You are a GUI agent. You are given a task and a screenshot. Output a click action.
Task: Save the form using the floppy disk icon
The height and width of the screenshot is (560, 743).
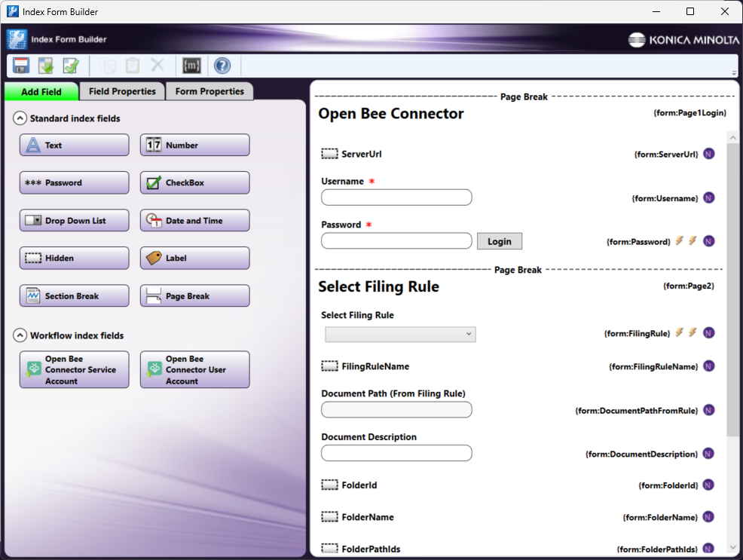[x=20, y=66]
